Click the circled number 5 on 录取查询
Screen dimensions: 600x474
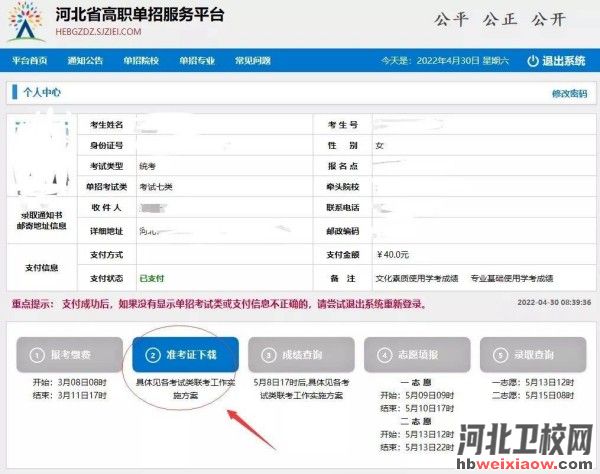pyautogui.click(x=499, y=354)
